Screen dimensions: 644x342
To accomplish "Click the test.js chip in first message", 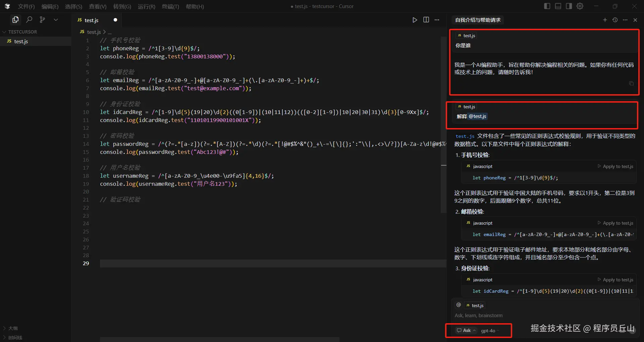I will [x=466, y=36].
